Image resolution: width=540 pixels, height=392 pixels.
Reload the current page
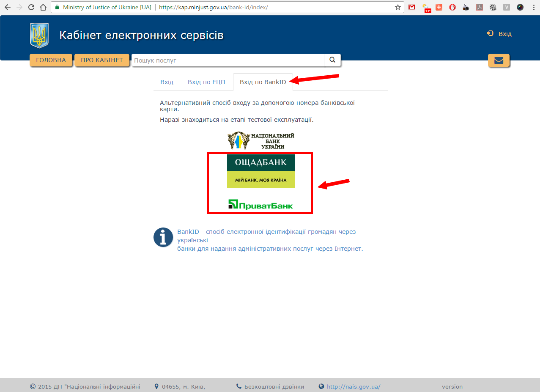click(31, 7)
